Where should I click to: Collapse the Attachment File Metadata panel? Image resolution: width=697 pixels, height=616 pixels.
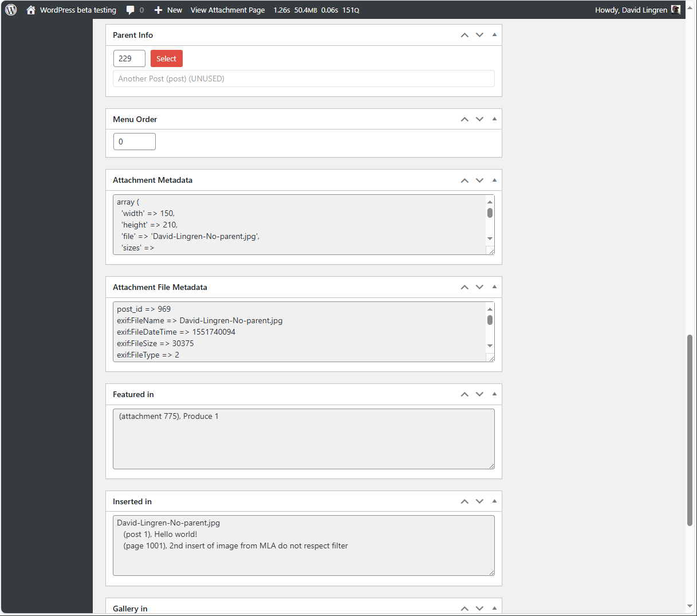pyautogui.click(x=494, y=287)
